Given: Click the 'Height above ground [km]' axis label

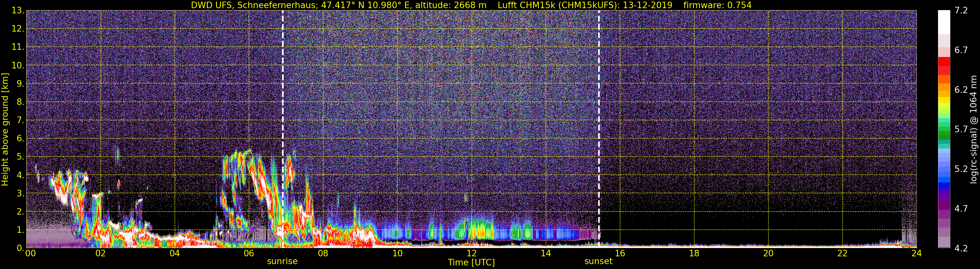Looking at the screenshot, I should click(5, 129).
